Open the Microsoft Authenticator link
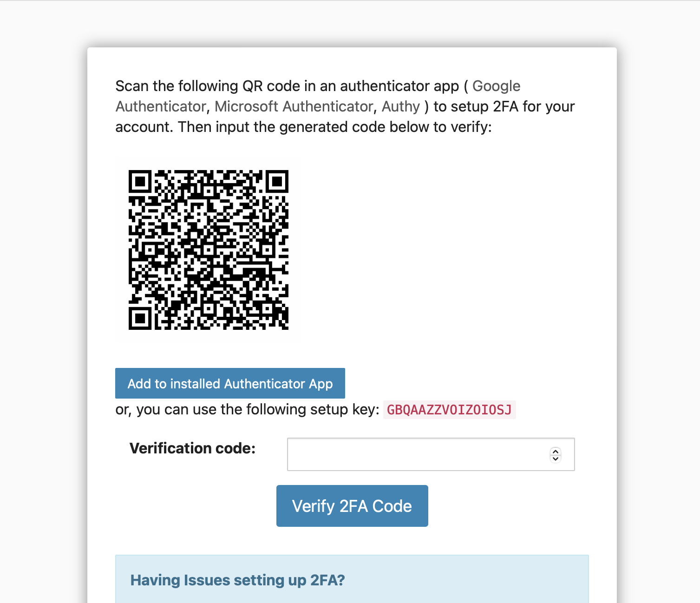 coord(294,106)
